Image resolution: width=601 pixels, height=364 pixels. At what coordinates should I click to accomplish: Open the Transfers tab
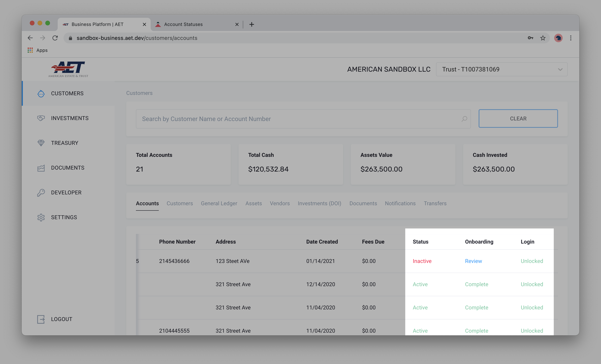435,203
